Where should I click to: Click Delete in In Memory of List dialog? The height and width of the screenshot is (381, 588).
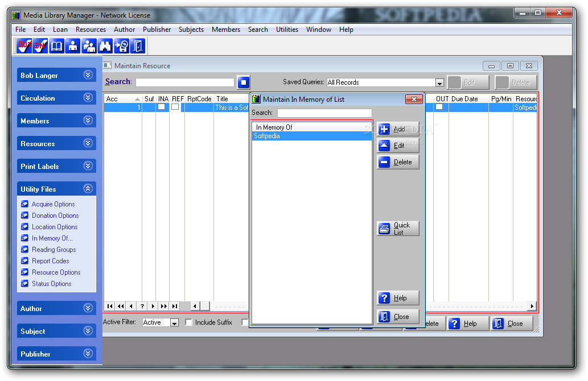(x=398, y=162)
